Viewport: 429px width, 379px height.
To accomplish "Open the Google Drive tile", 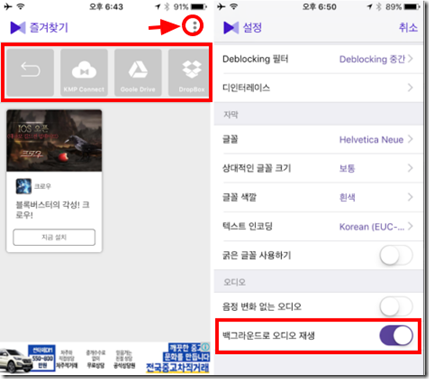I will 138,73.
